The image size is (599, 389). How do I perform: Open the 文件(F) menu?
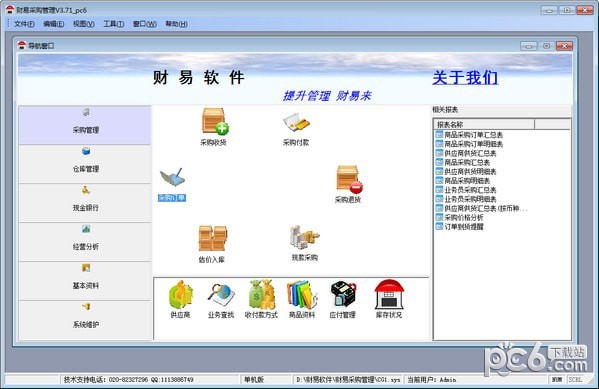pos(24,24)
